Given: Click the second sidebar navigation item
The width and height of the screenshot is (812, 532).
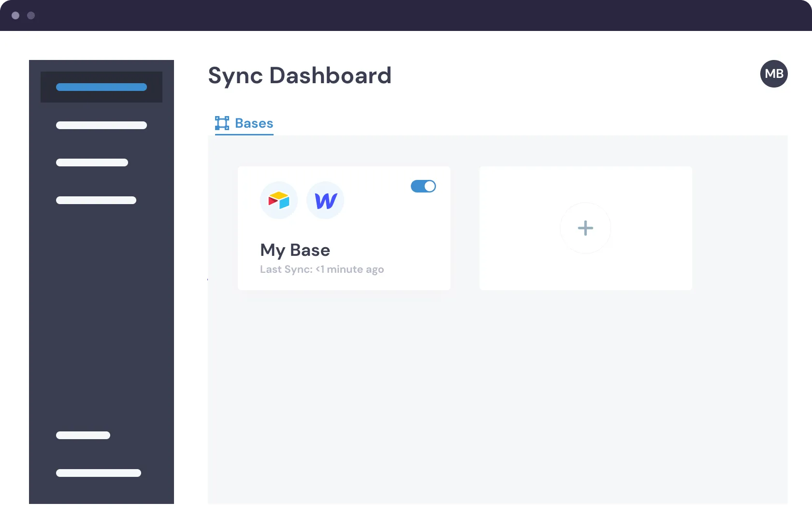Looking at the screenshot, I should (x=101, y=125).
